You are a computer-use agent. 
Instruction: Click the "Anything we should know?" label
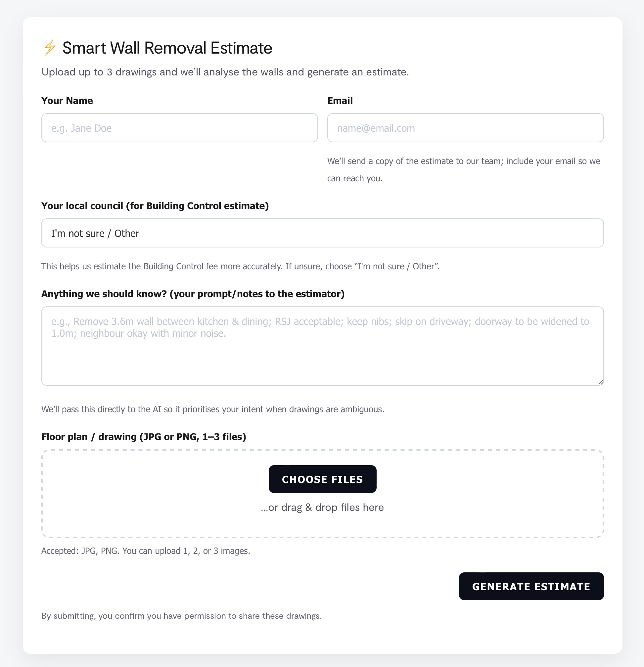coord(193,294)
